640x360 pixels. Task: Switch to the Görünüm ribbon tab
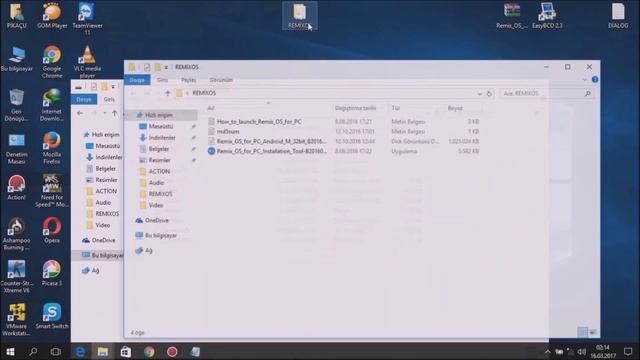coord(221,80)
